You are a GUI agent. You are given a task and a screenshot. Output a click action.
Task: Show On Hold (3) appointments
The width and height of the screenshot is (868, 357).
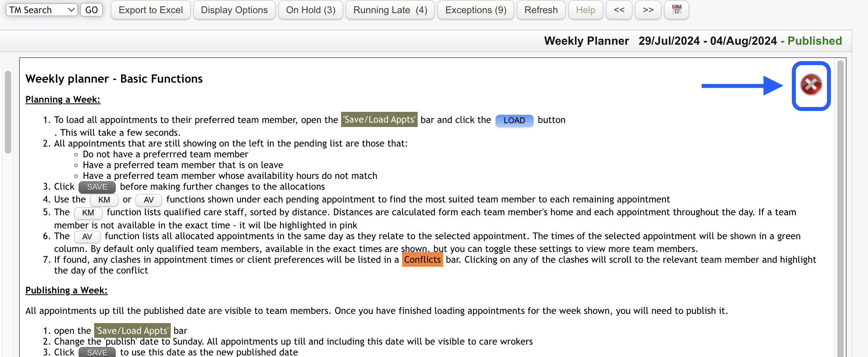pos(311,10)
